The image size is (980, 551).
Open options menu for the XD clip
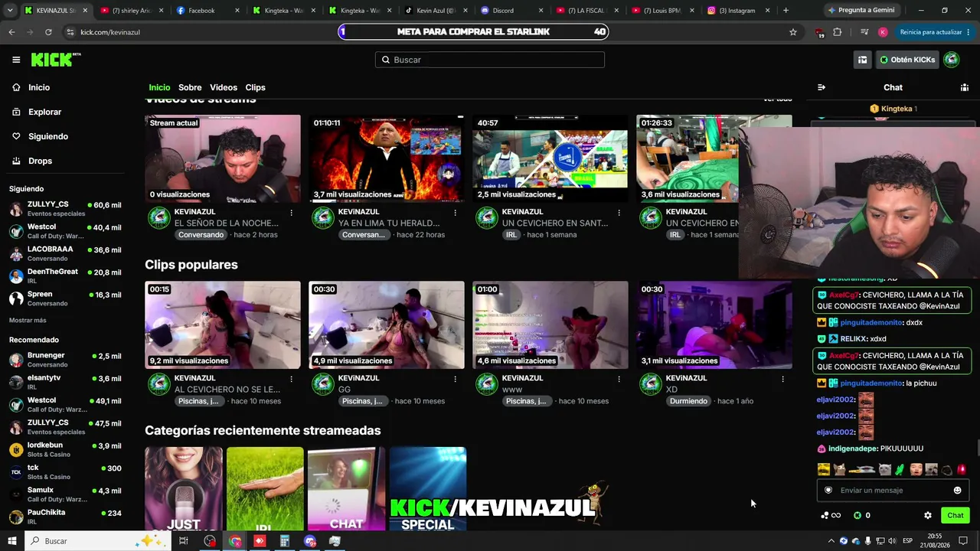[x=782, y=379]
